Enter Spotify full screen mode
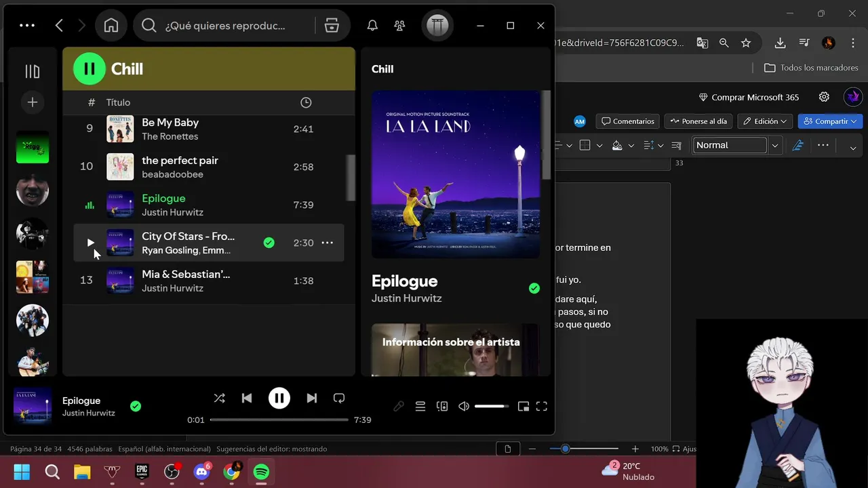The image size is (868, 488). (x=541, y=407)
